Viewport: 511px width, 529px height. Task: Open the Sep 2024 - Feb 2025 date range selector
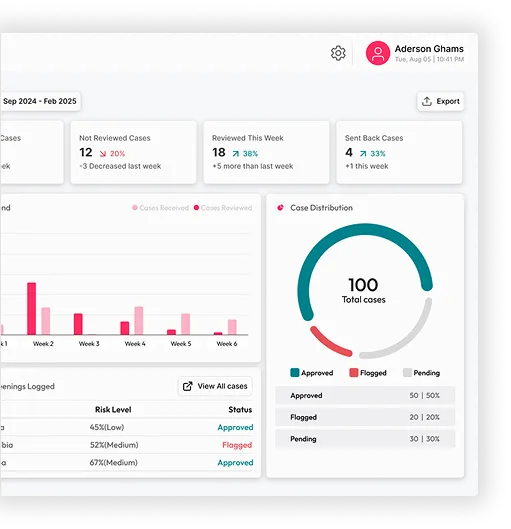click(x=40, y=101)
